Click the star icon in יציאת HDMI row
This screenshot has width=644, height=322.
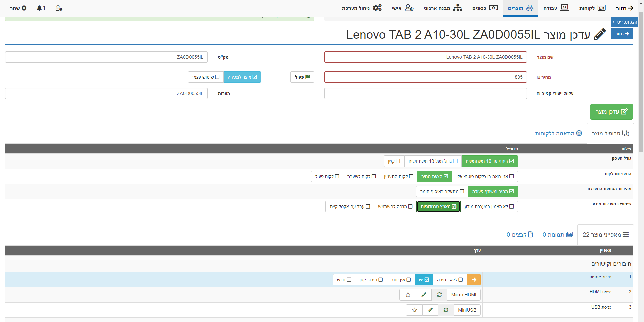point(408,295)
